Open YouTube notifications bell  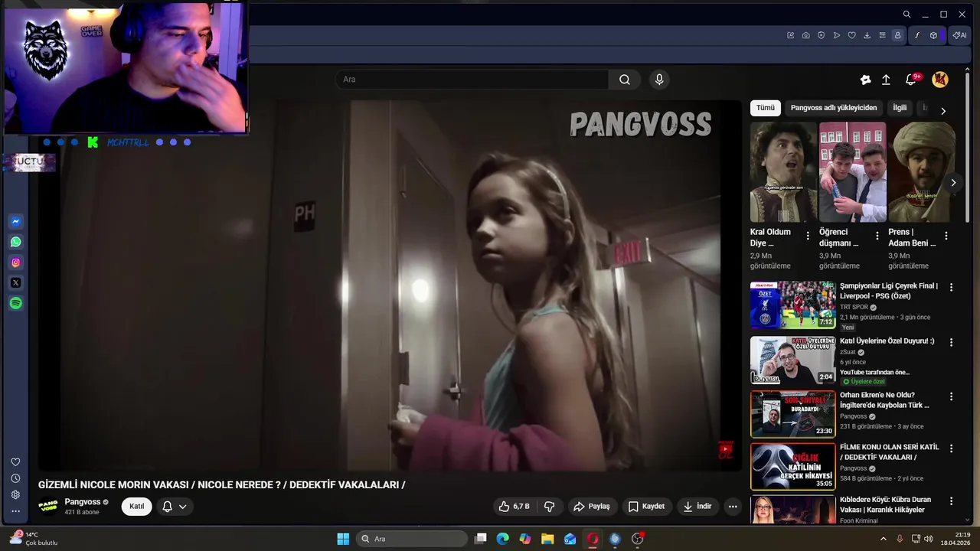point(911,80)
